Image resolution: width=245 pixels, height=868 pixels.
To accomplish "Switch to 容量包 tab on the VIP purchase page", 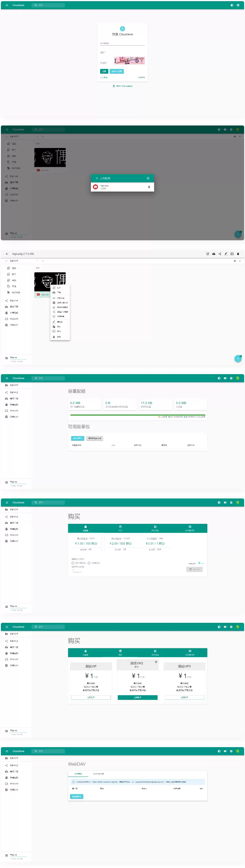I will 85,652.
